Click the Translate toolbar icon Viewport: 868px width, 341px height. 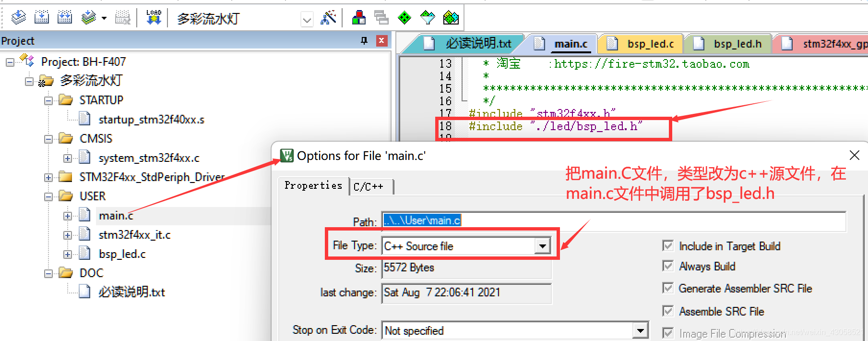click(x=18, y=18)
